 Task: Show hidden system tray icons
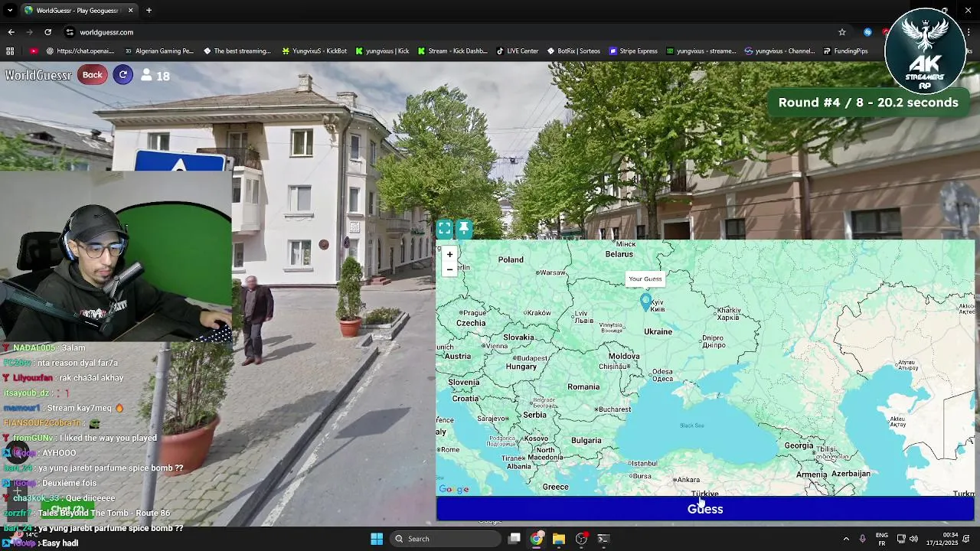click(846, 539)
